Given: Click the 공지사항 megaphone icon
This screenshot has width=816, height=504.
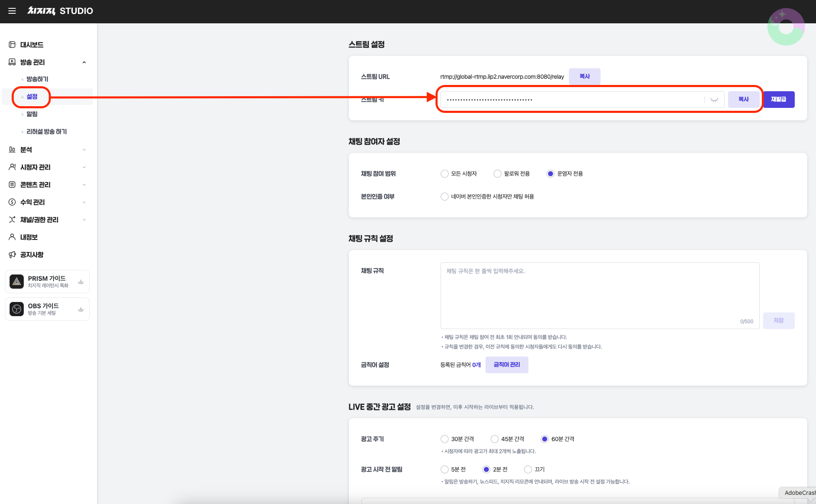Looking at the screenshot, I should (12, 254).
